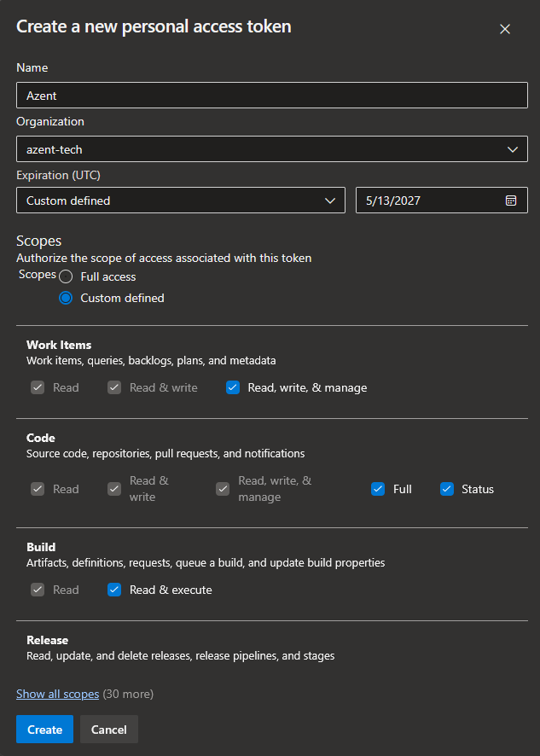The width and height of the screenshot is (540, 756).
Task: Toggle Work Items Read & write checkbox
Action: point(114,387)
